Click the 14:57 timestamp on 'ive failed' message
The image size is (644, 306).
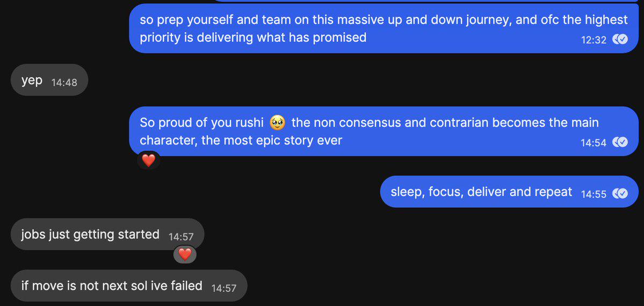[x=224, y=288]
